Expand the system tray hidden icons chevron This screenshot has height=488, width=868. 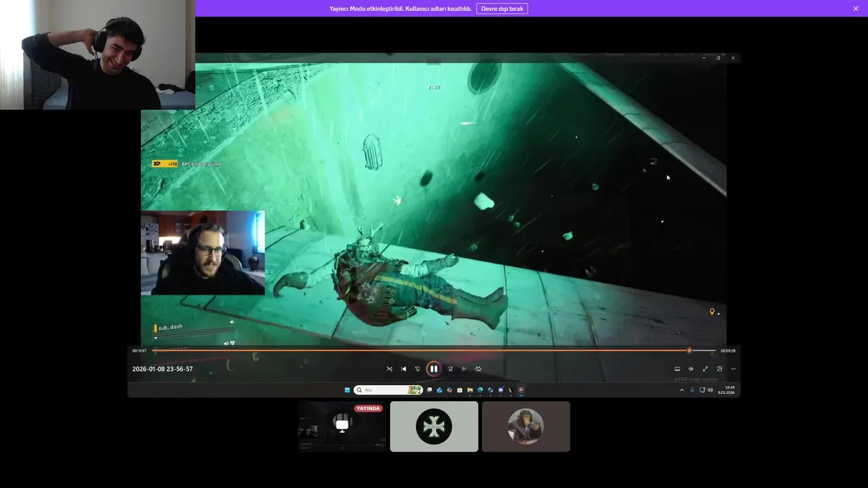coord(682,390)
